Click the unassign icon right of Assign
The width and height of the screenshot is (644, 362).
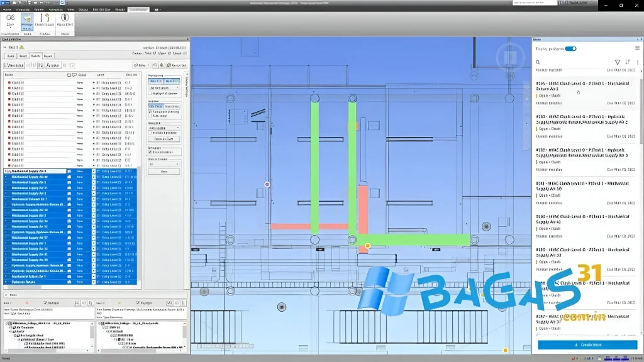coord(65,65)
